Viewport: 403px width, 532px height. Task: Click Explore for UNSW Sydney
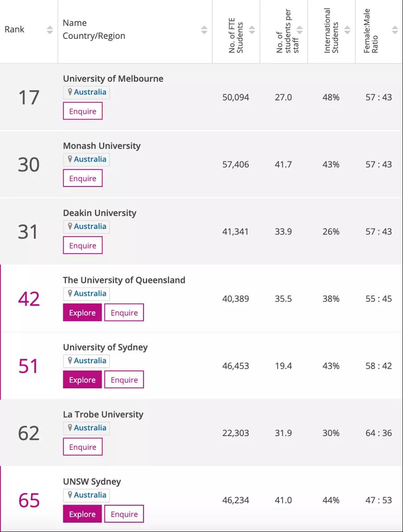pyautogui.click(x=82, y=514)
